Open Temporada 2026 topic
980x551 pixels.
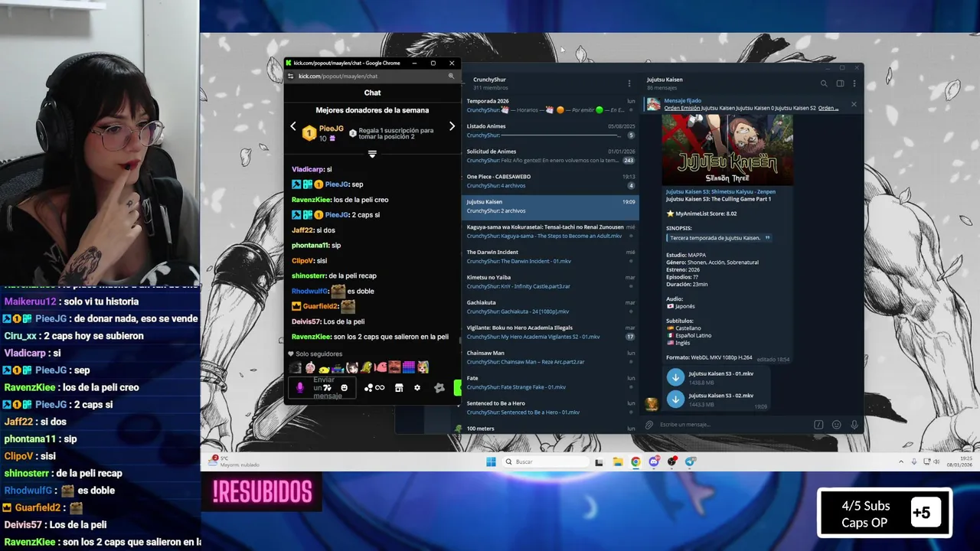tap(550, 106)
